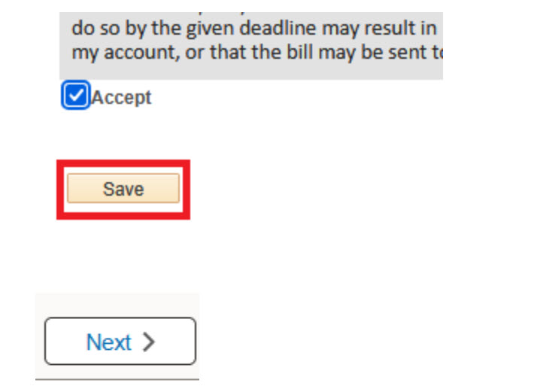The image size is (540, 392).
Task: Click the Accept label text
Action: point(121,98)
